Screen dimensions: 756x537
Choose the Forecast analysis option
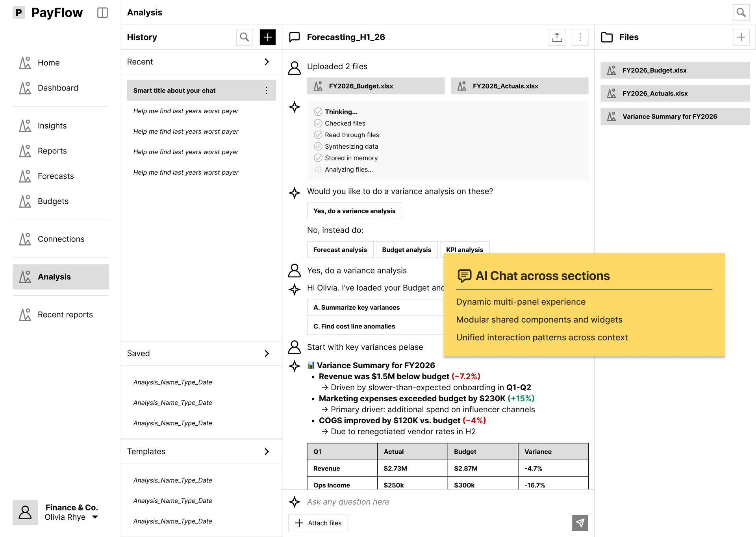click(x=340, y=250)
